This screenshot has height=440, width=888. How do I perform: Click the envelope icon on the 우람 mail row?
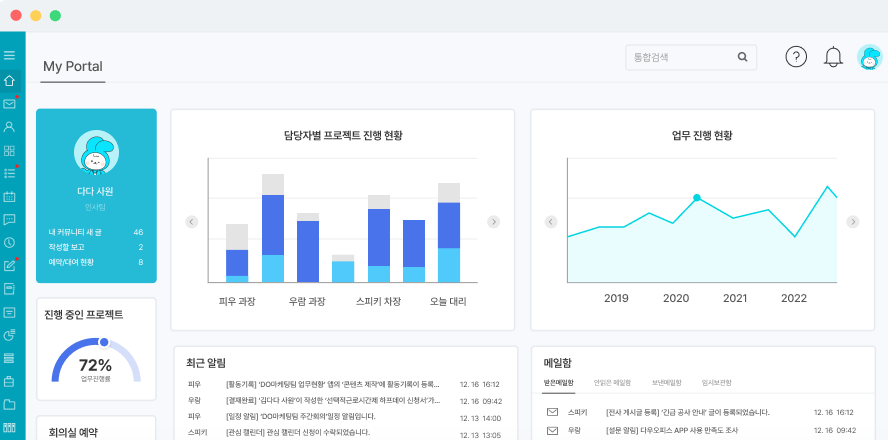tap(552, 431)
